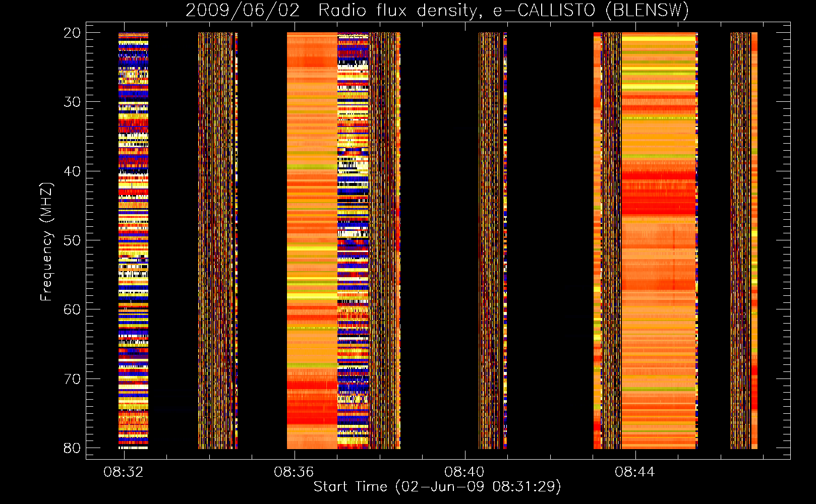Image resolution: width=816 pixels, height=504 pixels.
Task: Click the 08:40 time tick label
Action: (464, 472)
